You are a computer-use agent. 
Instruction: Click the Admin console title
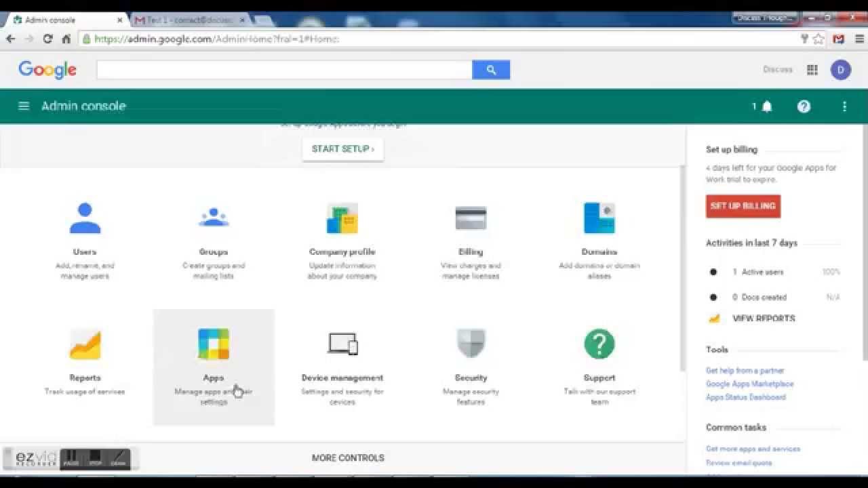click(83, 106)
